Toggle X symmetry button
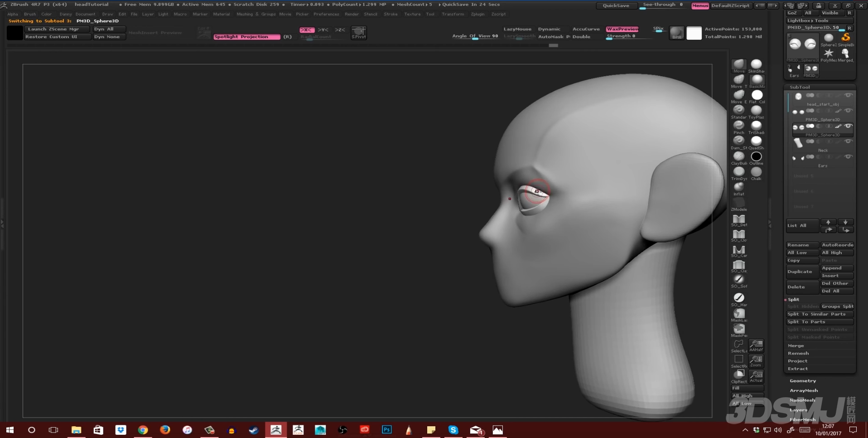Screen dimensions: 868x438 pyautogui.click(x=307, y=29)
